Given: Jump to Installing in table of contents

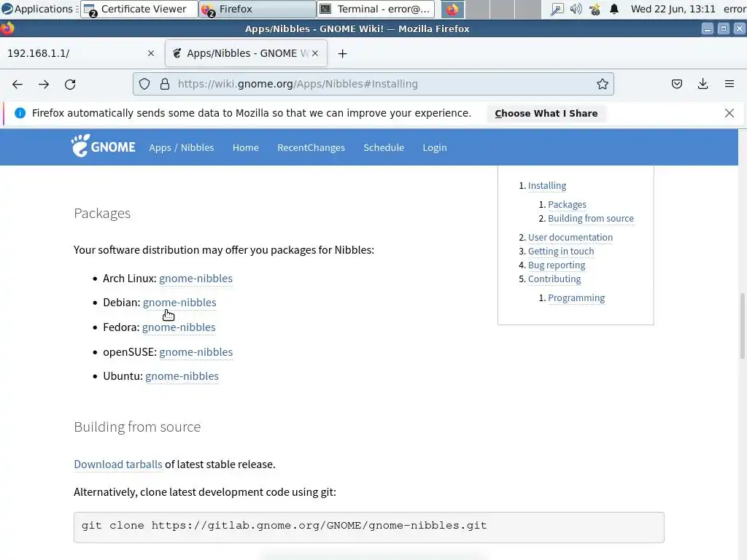Looking at the screenshot, I should (547, 186).
